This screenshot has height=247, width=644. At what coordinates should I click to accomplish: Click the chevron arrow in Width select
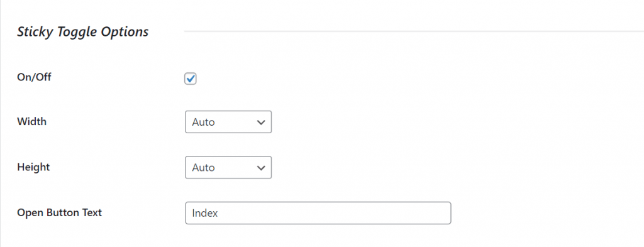[260, 123]
